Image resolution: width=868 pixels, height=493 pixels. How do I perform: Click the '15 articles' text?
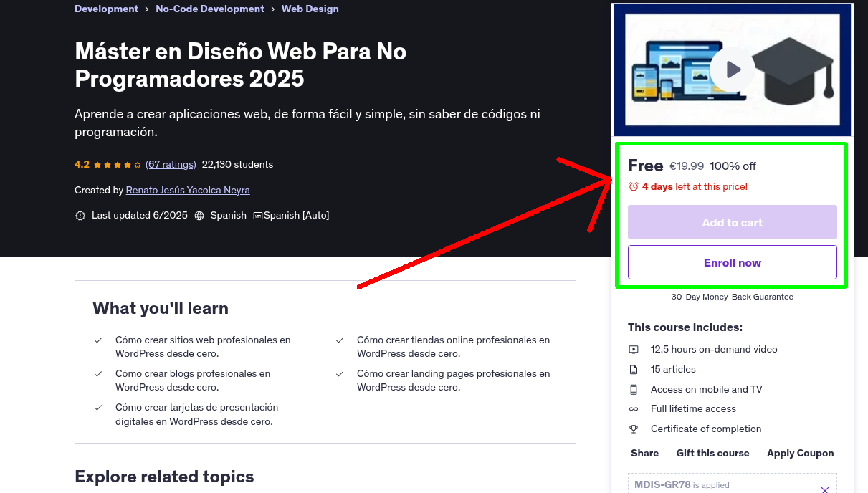[673, 370]
